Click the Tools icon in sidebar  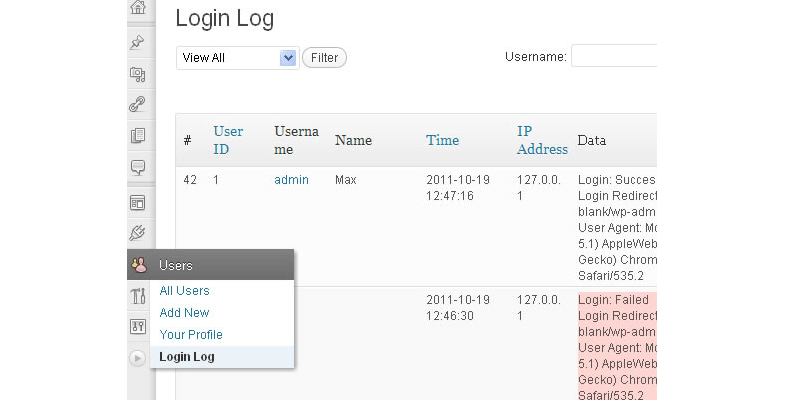coord(138,296)
